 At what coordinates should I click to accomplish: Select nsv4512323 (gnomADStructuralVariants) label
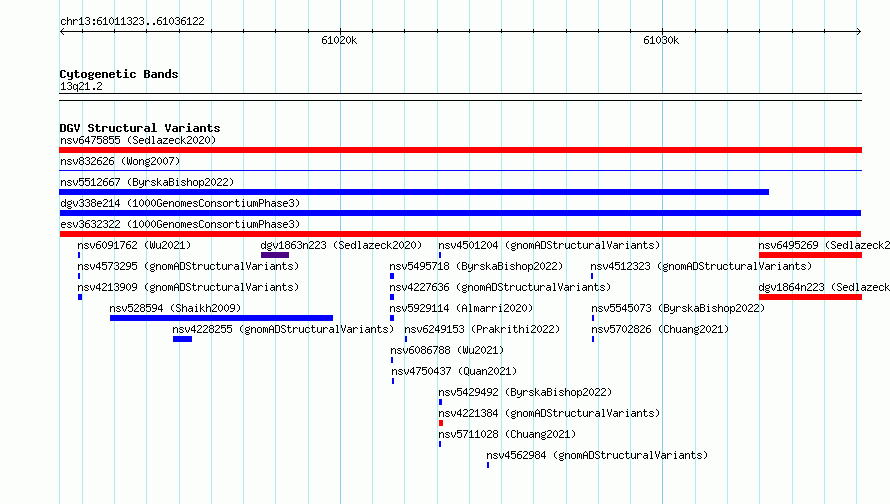click(x=701, y=266)
